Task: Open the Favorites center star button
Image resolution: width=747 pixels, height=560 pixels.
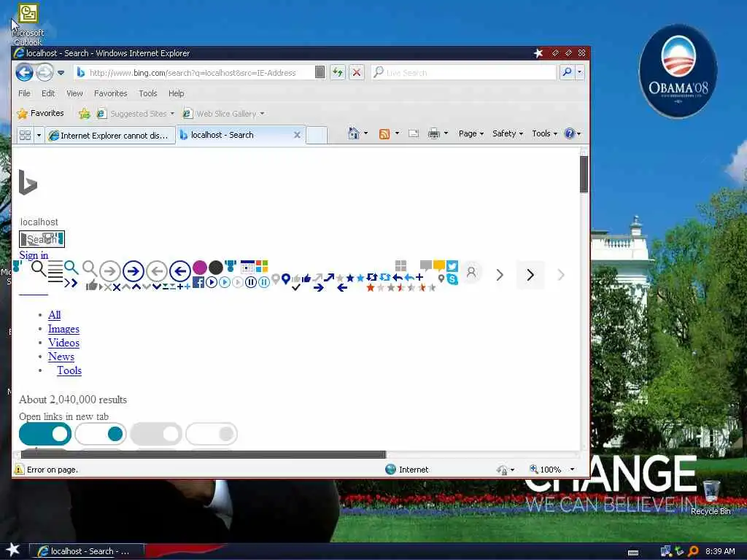Action: (x=41, y=113)
